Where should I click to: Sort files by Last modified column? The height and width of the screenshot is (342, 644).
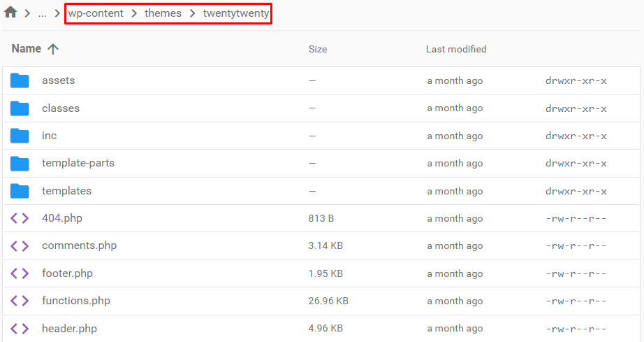[x=456, y=49]
